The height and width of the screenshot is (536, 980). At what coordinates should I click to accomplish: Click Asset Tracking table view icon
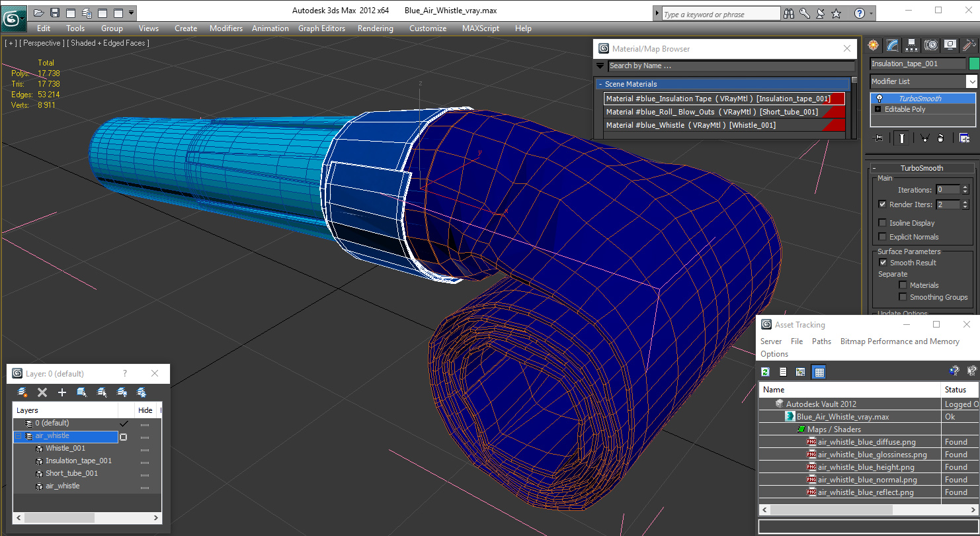819,372
